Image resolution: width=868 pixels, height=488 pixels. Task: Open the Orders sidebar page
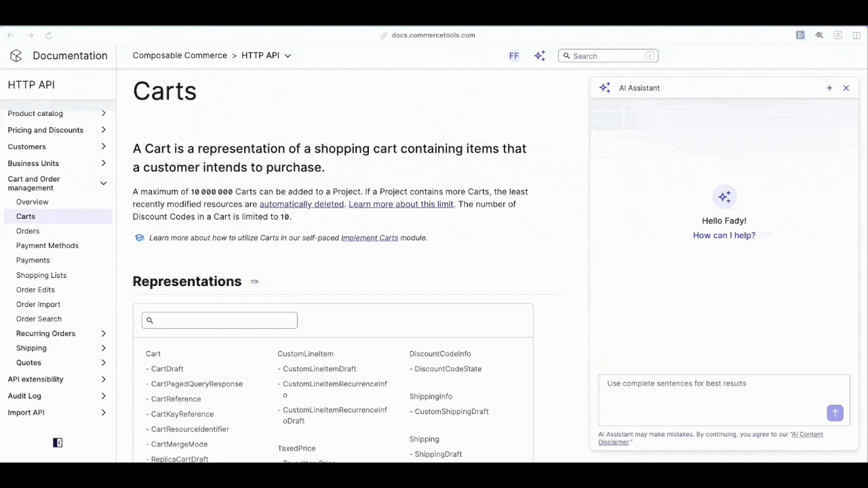point(28,231)
